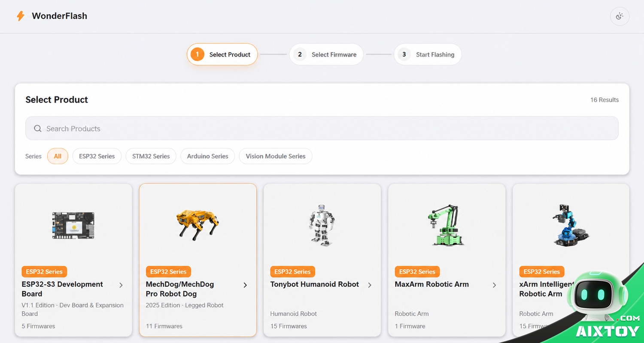Select the MaxArm Robotic Arm title
Viewport: 644px width, 343px height.
[x=432, y=284]
